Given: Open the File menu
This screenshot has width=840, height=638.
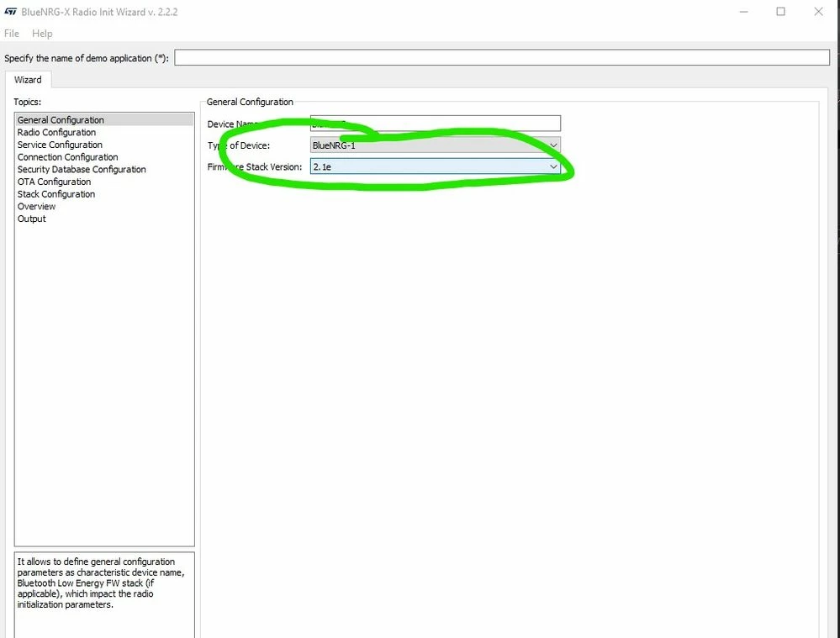Looking at the screenshot, I should pos(11,34).
